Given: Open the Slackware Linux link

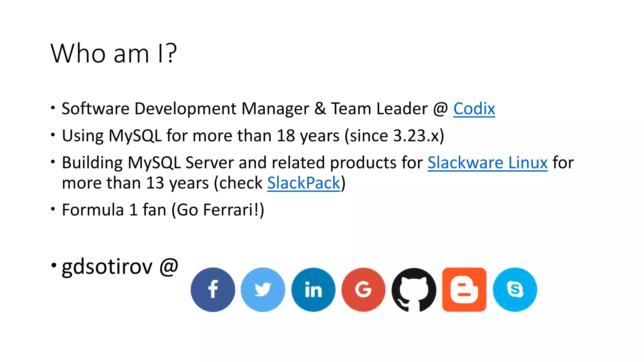Looking at the screenshot, I should point(487,163).
